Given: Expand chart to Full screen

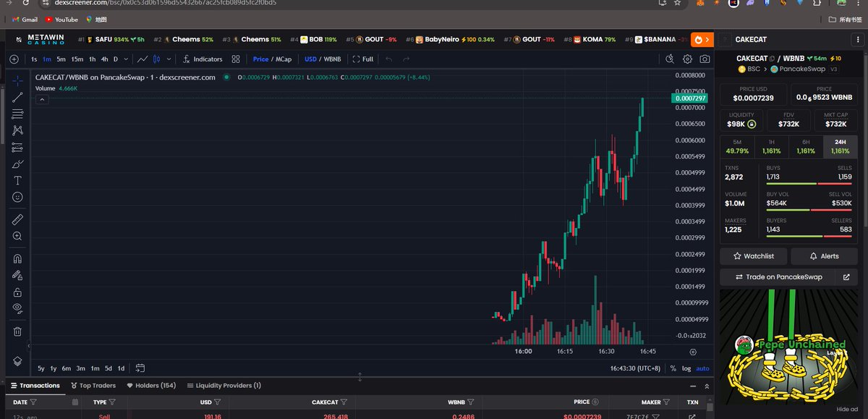Looking at the screenshot, I should tap(363, 59).
